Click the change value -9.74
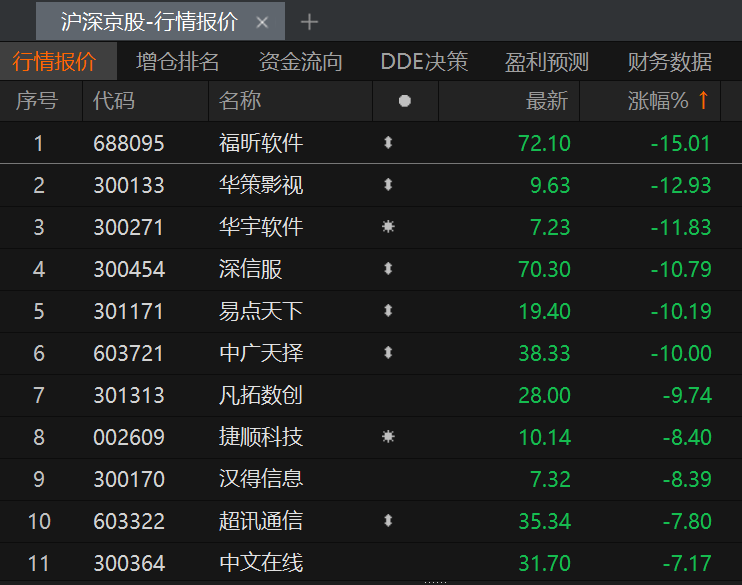Image resolution: width=742 pixels, height=585 pixels. pos(687,396)
